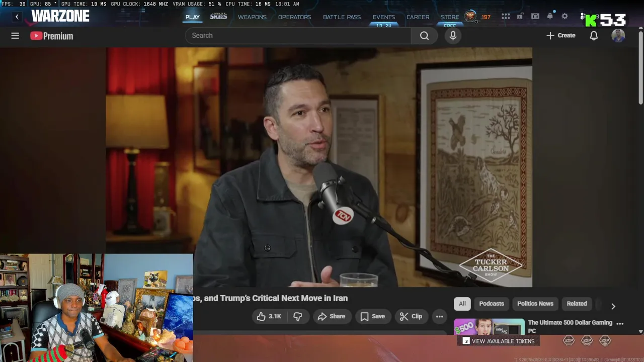
Task: Click the YouTube Create button
Action: point(560,35)
